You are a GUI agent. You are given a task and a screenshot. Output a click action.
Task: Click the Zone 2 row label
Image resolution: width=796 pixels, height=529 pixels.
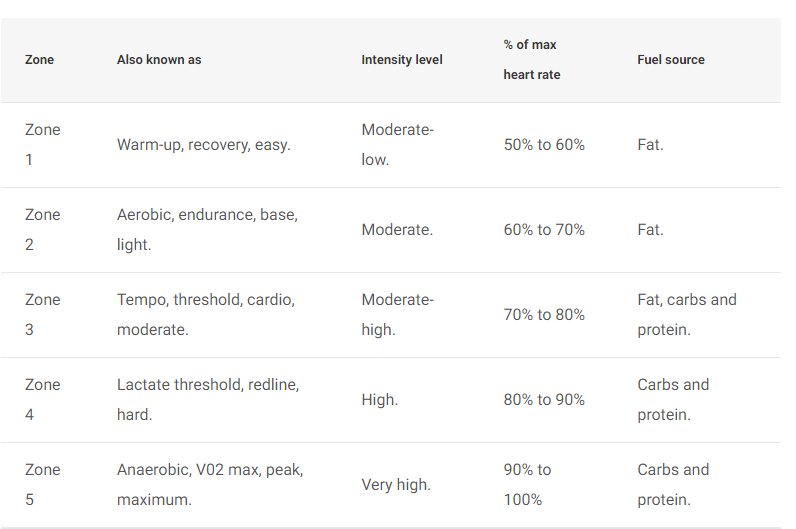pos(43,229)
